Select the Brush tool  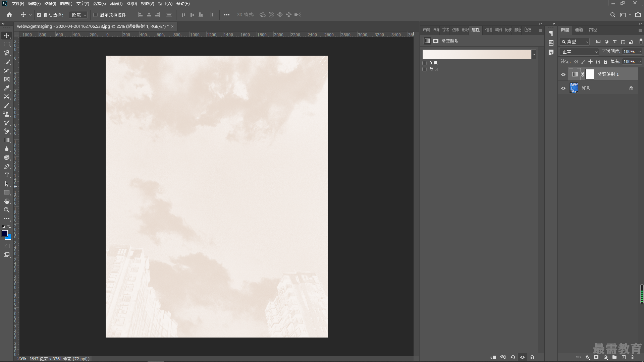point(7,105)
